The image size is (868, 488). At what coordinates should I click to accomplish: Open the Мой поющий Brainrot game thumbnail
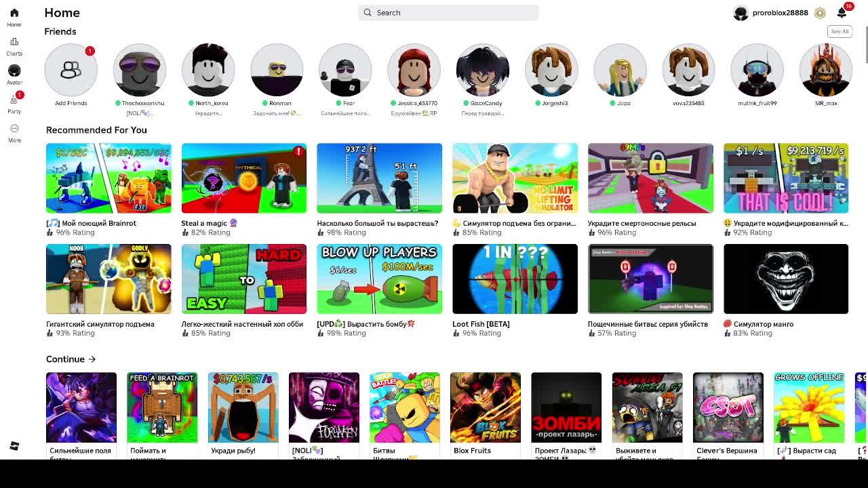(x=108, y=178)
